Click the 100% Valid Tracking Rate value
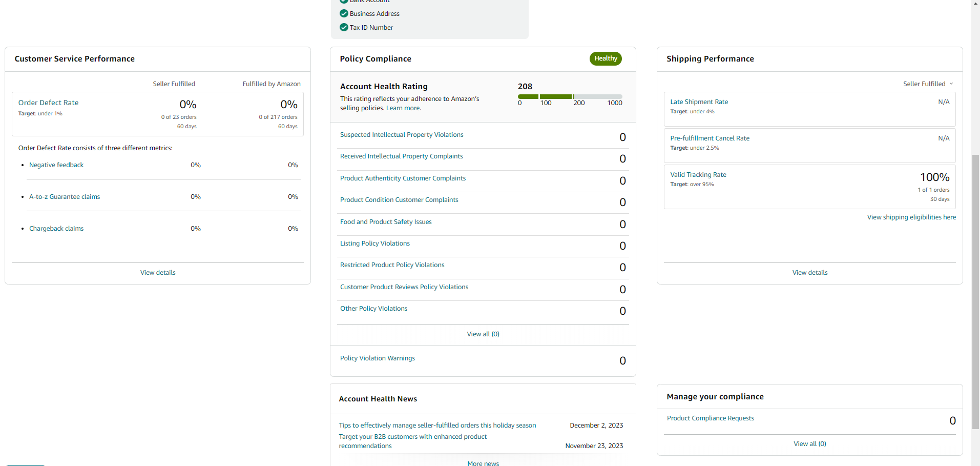The image size is (980, 466). point(934,177)
